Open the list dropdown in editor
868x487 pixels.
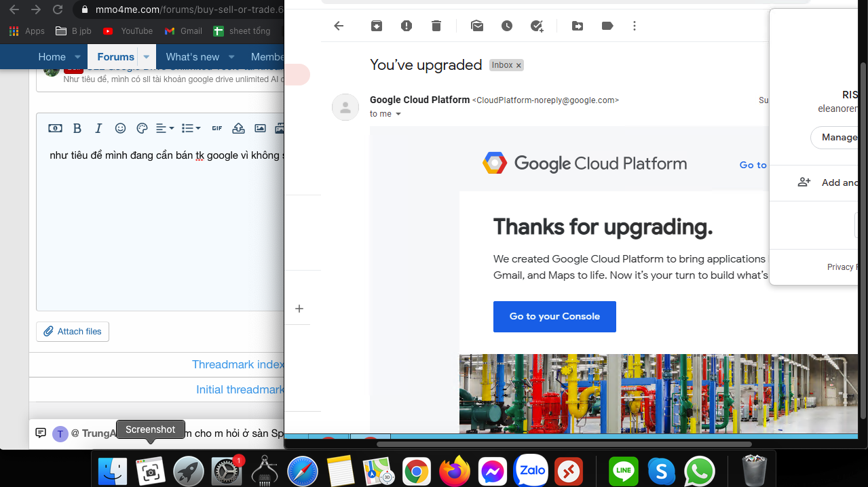[191, 128]
